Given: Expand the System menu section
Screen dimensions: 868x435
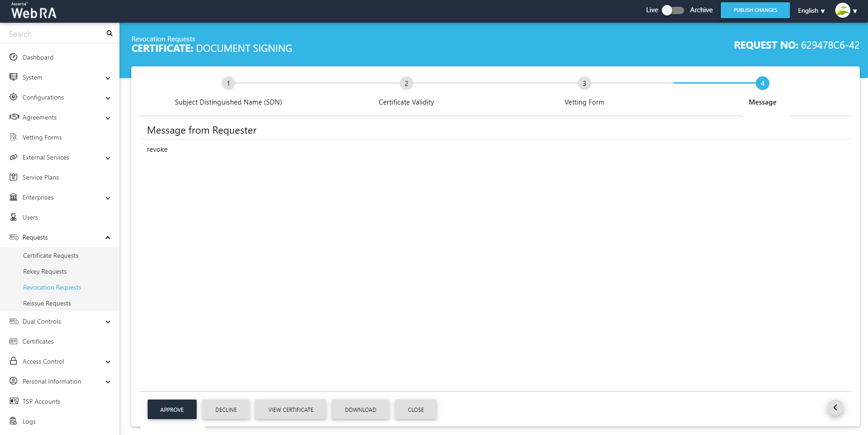Looking at the screenshot, I should tap(108, 78).
